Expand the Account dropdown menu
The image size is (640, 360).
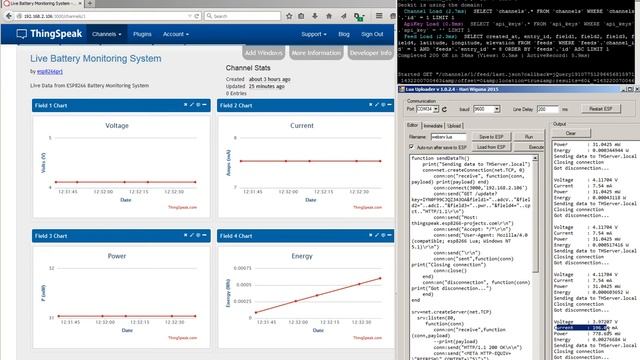coord(176,34)
